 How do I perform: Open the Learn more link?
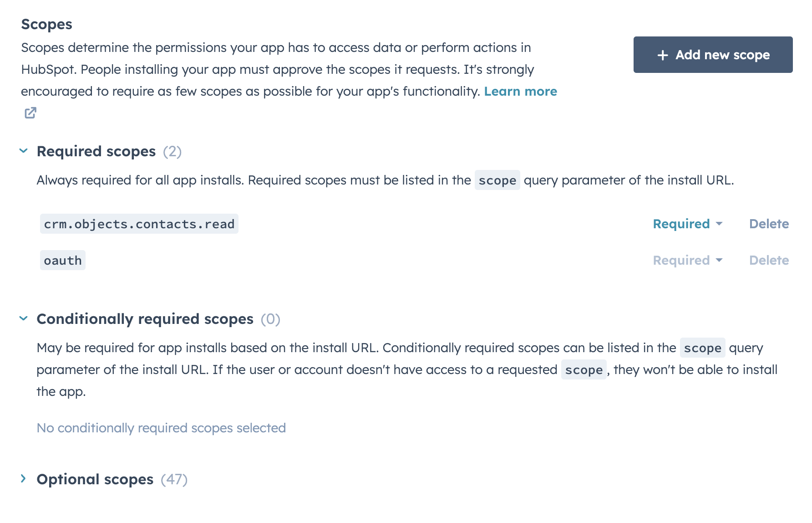tap(521, 91)
